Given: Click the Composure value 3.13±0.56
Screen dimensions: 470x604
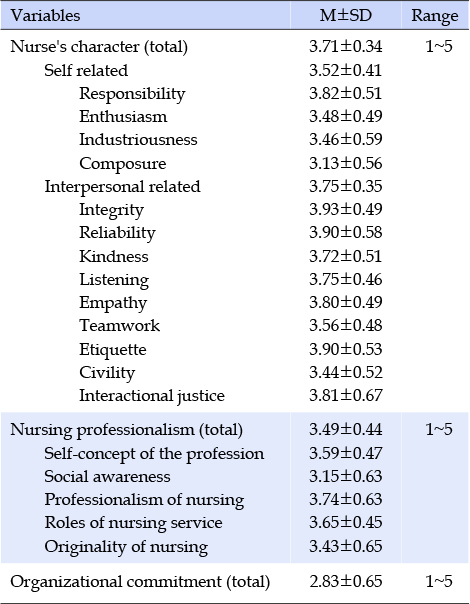Looking at the screenshot, I should tap(346, 163).
